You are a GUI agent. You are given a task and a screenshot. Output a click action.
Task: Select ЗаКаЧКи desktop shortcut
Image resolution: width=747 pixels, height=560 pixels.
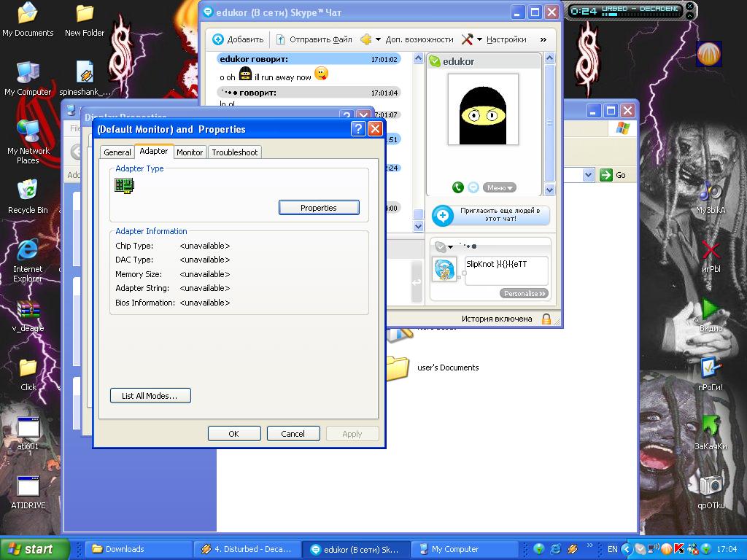[x=711, y=433]
